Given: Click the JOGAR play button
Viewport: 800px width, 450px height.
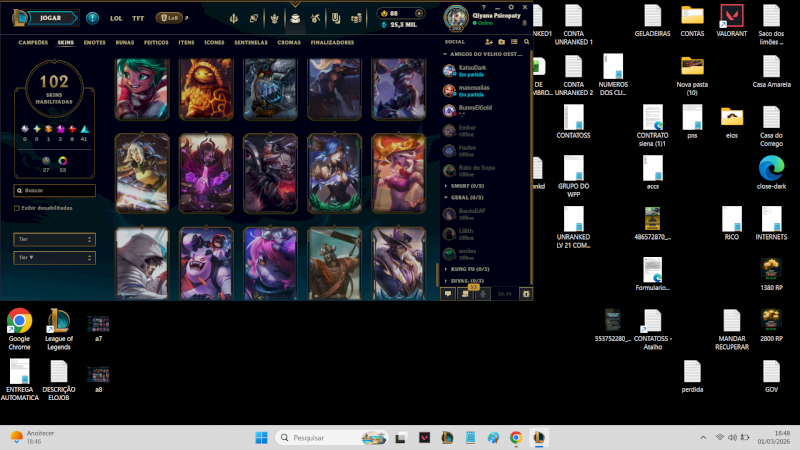Looking at the screenshot, I should [54, 18].
